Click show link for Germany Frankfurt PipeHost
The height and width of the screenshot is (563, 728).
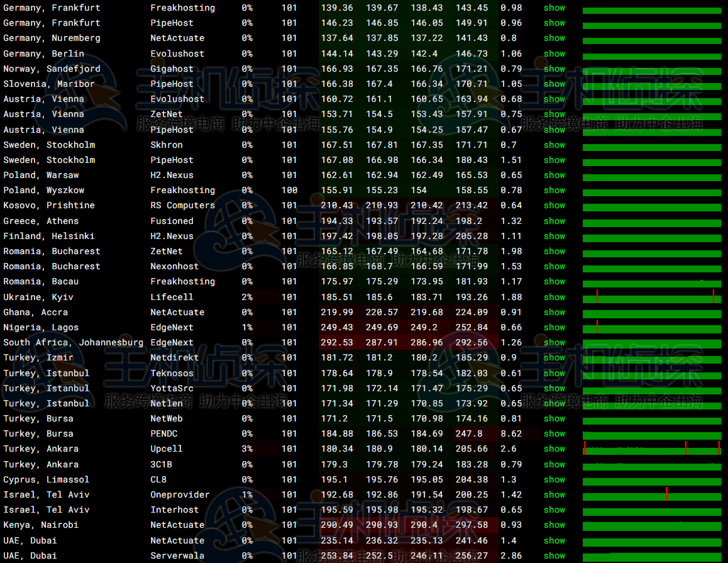[x=554, y=23]
